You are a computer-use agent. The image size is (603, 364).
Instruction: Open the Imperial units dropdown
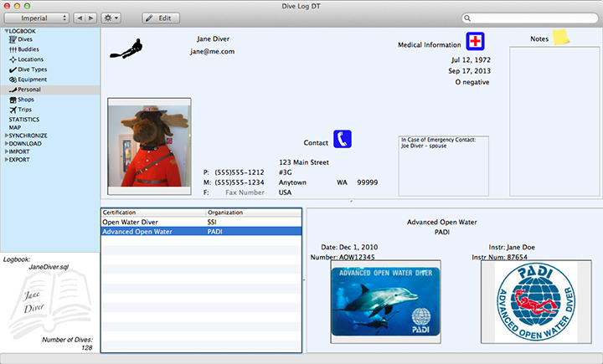(36, 18)
